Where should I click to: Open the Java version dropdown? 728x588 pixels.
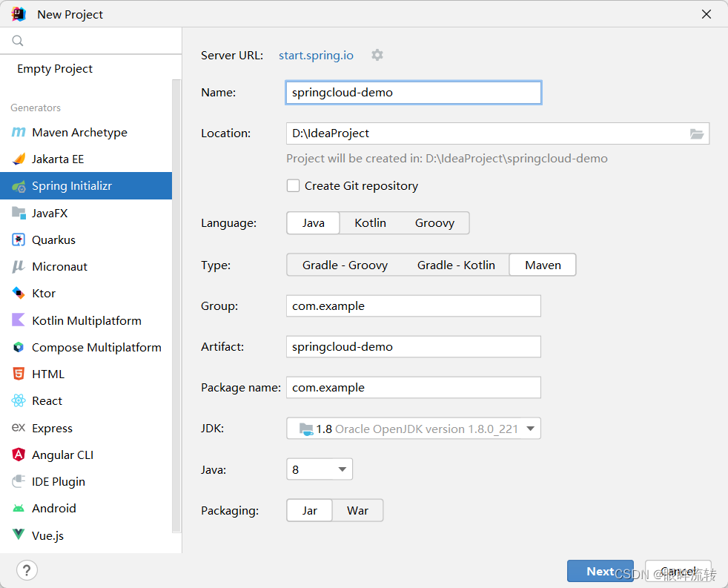pos(320,469)
